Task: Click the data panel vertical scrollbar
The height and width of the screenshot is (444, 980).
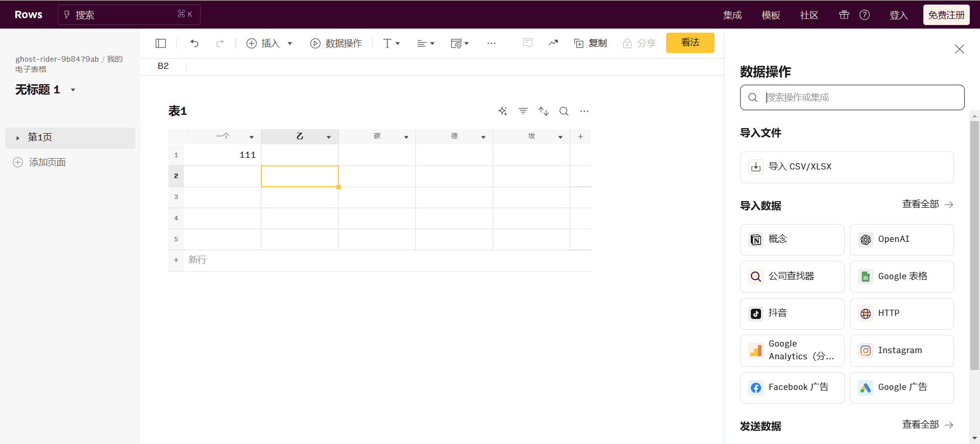Action: click(x=974, y=245)
